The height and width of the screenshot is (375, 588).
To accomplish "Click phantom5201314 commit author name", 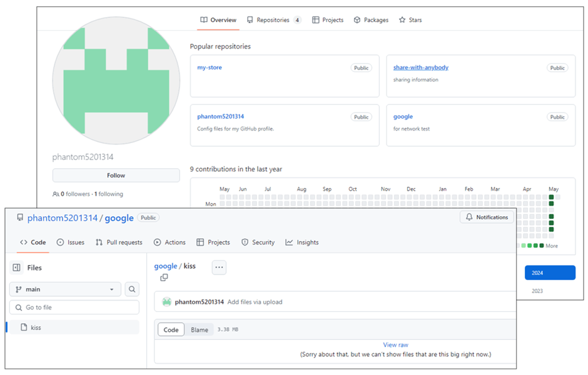I will pos(199,302).
